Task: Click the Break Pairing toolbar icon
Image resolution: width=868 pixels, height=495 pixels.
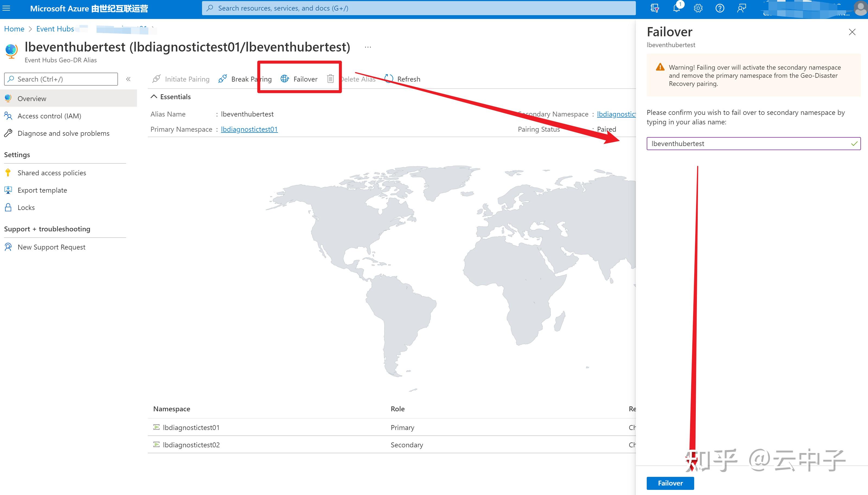Action: point(223,79)
